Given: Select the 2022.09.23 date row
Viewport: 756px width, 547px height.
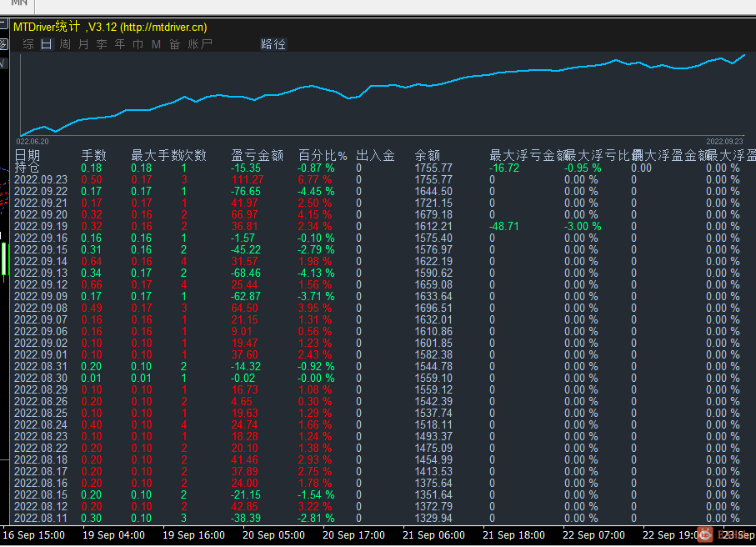Looking at the screenshot, I should pyautogui.click(x=41, y=179).
